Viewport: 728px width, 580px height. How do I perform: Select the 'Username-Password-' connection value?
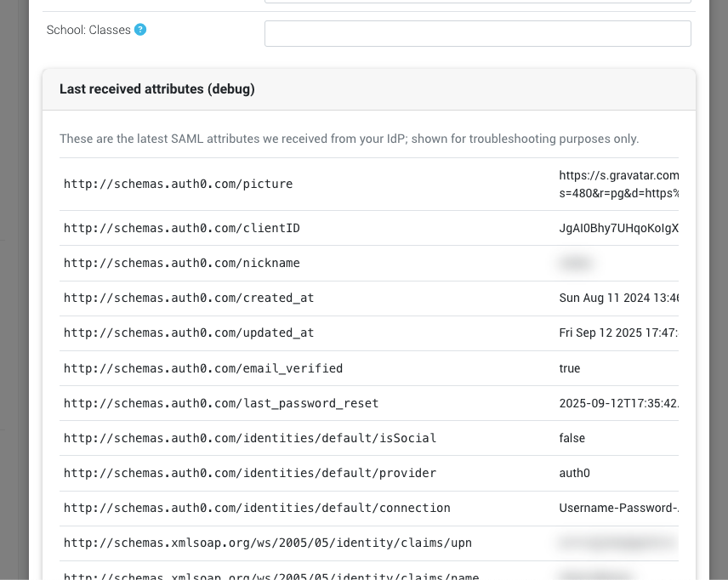[619, 508]
